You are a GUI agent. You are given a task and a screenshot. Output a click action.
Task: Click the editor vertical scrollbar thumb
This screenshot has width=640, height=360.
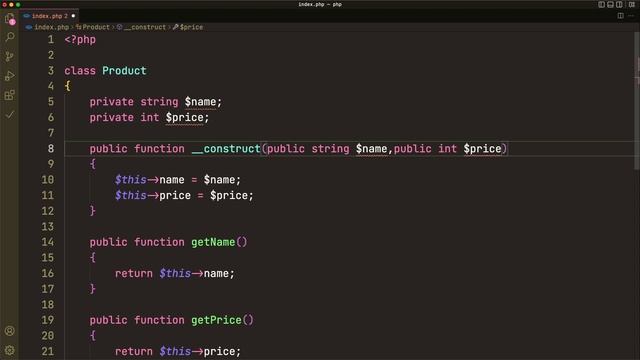[637, 100]
